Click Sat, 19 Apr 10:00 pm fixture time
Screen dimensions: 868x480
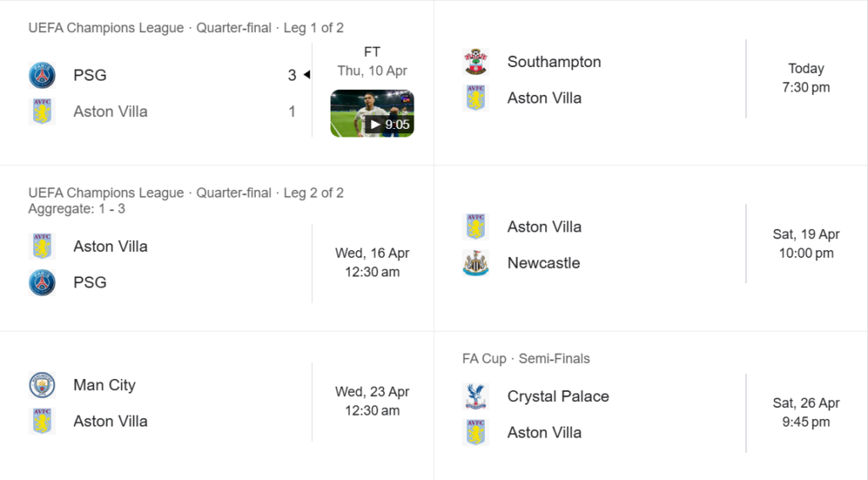[x=806, y=243]
